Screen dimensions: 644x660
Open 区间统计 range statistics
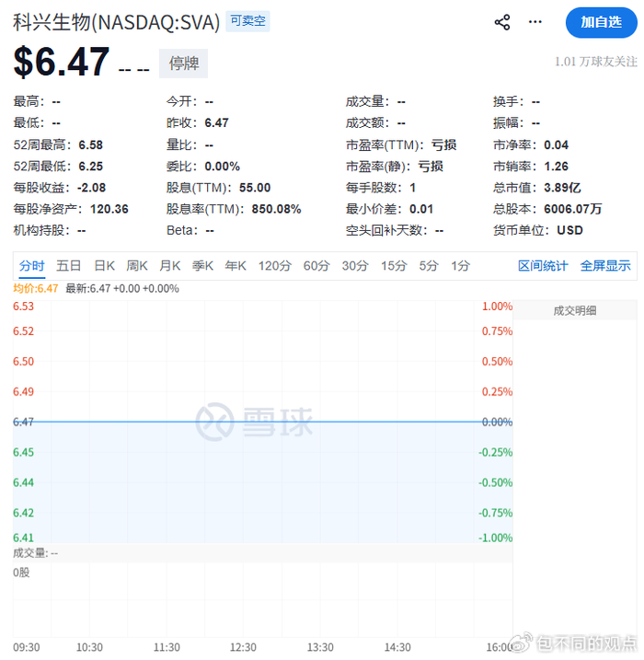543,266
